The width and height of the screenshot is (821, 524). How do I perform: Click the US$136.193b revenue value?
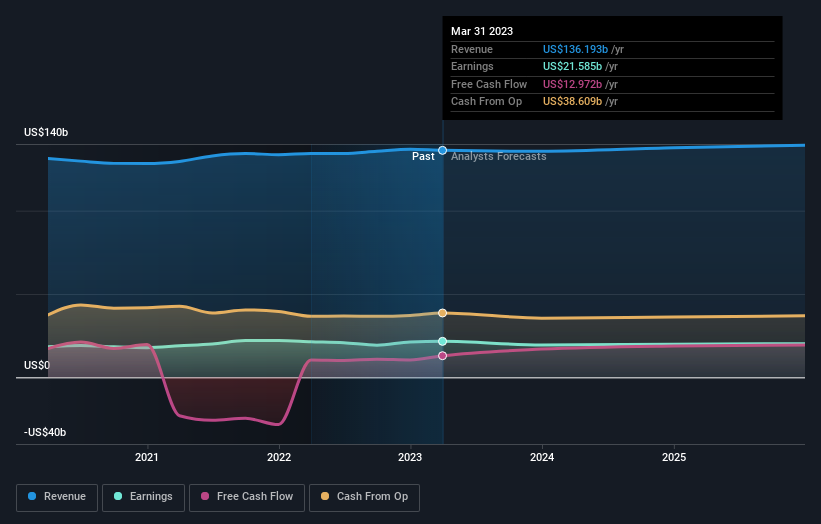(x=575, y=49)
